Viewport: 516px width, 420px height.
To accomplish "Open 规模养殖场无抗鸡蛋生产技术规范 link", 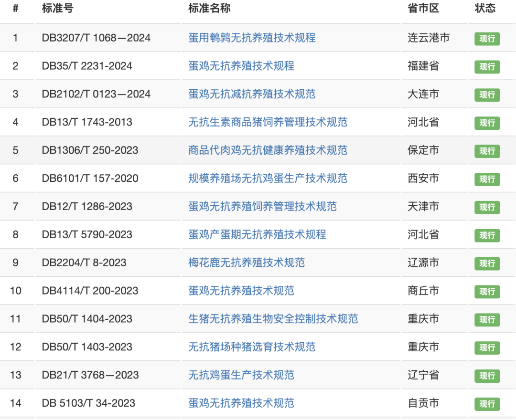I will coord(268,178).
